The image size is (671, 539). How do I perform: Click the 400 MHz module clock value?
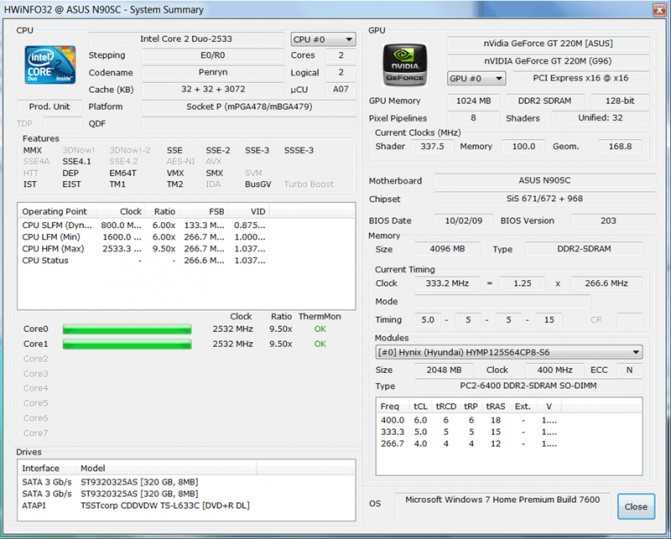pos(555,370)
